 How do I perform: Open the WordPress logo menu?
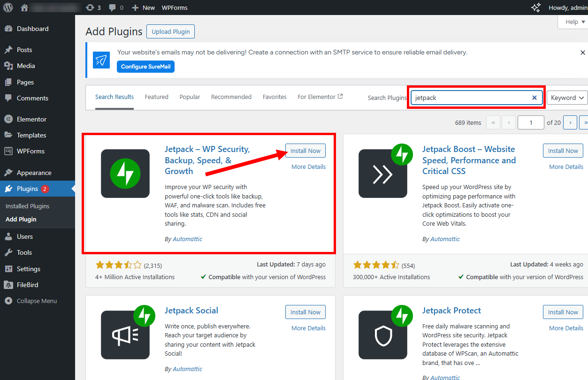8,8
